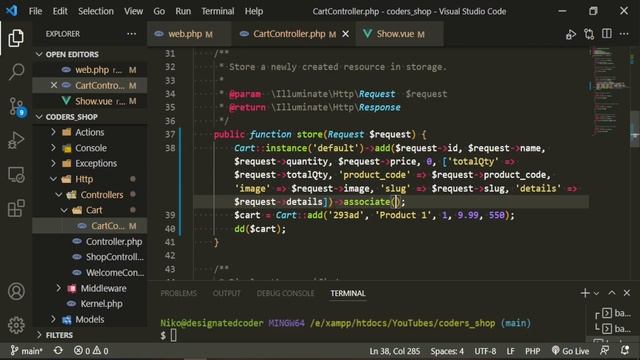Open the Selection menu
640x360 pixels.
click(96, 11)
